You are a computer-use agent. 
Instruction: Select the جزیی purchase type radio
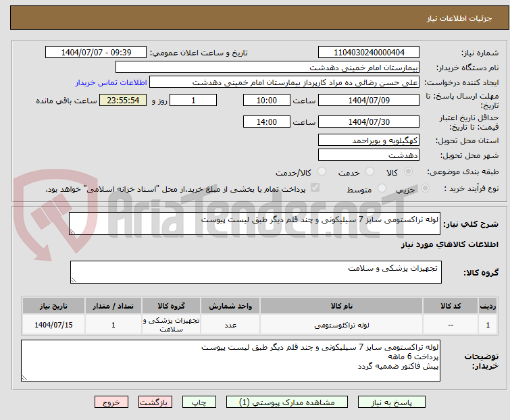coord(425,188)
